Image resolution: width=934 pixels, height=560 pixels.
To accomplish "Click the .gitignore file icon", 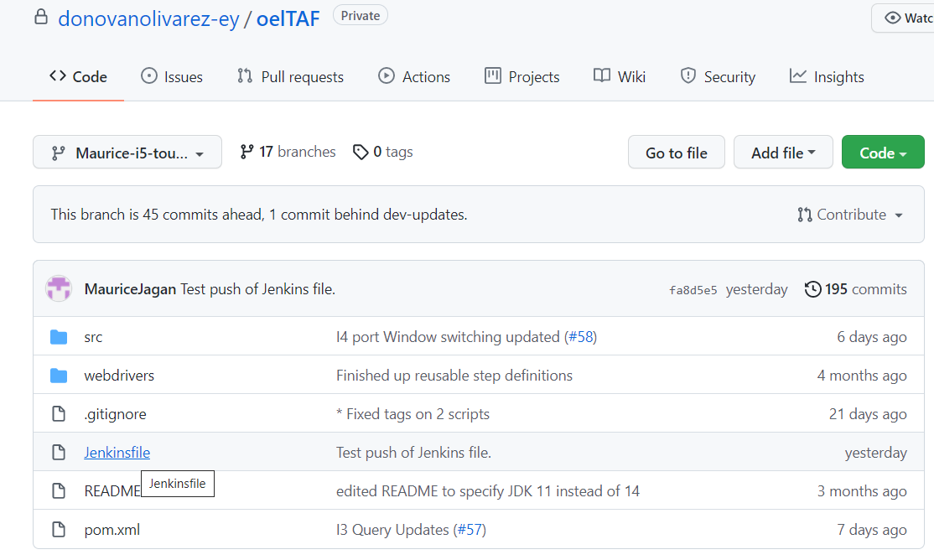I will (x=59, y=414).
